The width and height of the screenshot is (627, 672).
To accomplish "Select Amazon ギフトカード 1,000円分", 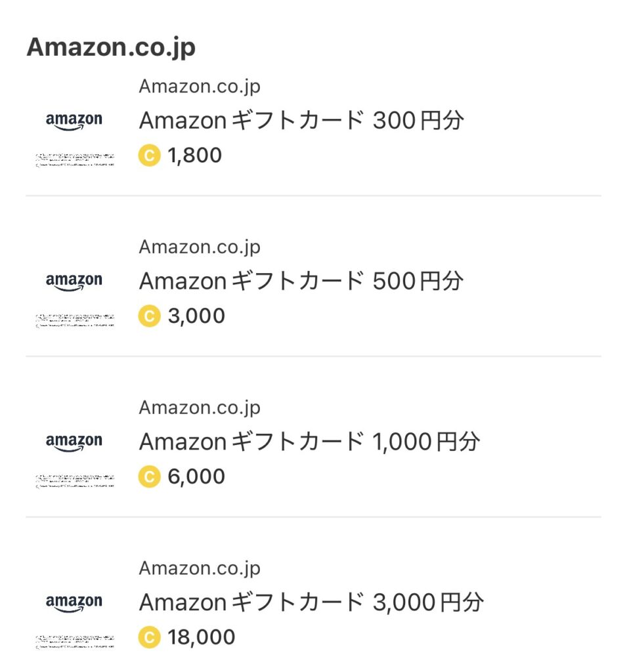I will coord(309,442).
